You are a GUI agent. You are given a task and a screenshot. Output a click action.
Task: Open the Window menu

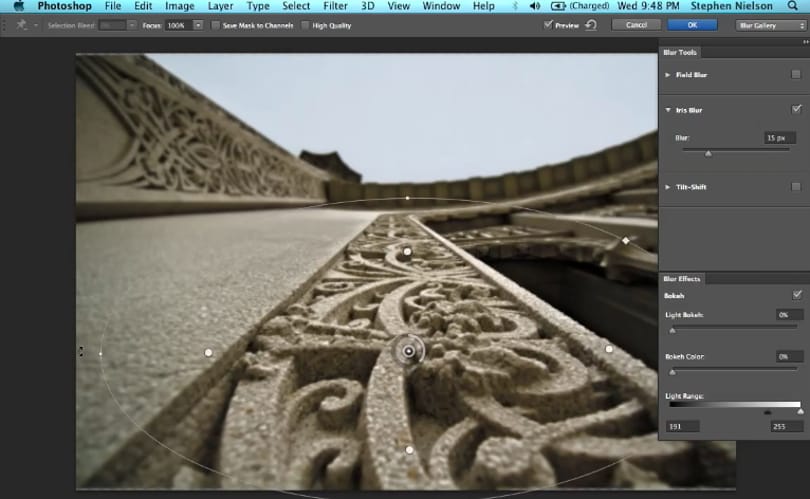click(441, 6)
